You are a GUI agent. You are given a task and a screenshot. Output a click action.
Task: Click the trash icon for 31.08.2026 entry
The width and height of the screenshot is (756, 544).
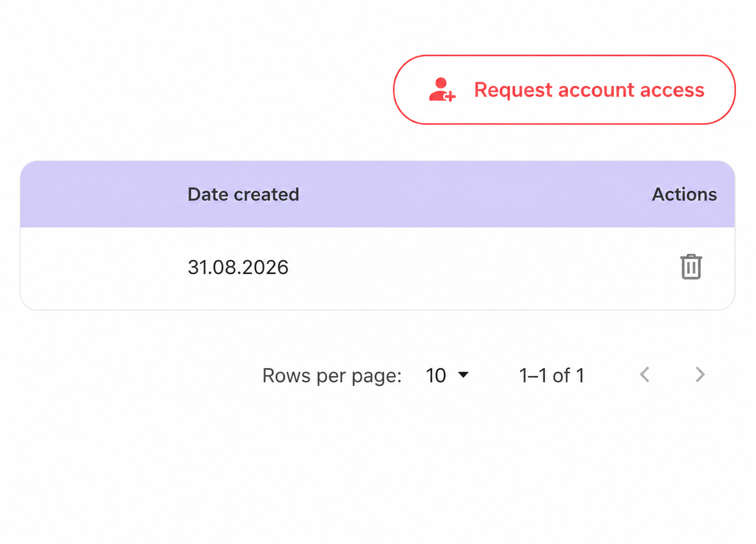click(x=691, y=267)
